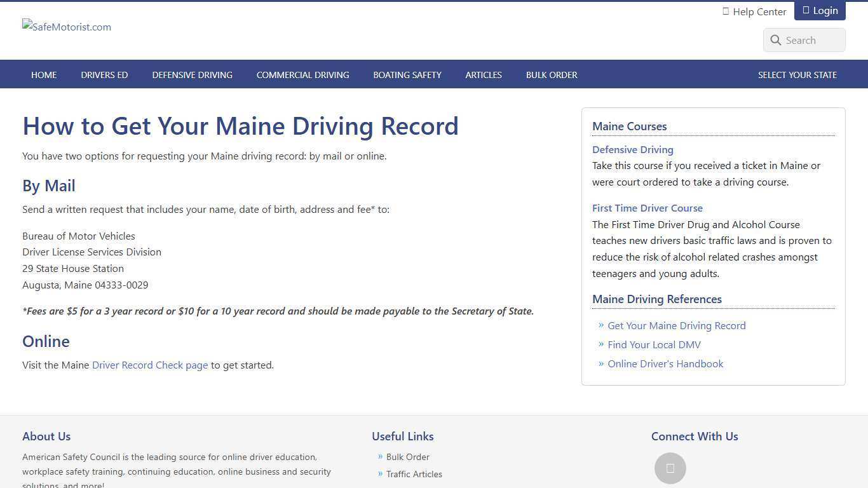Click the chevron beside Get Your Maine Driving Record
868x488 pixels.
pos(601,325)
